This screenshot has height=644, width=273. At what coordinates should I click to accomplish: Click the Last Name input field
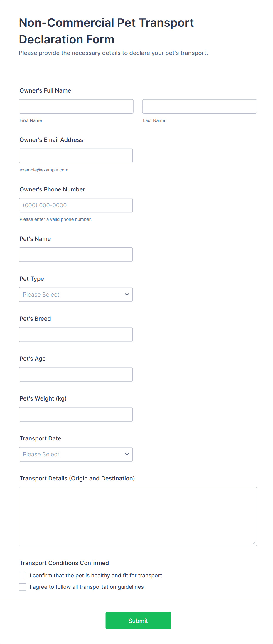click(x=199, y=106)
